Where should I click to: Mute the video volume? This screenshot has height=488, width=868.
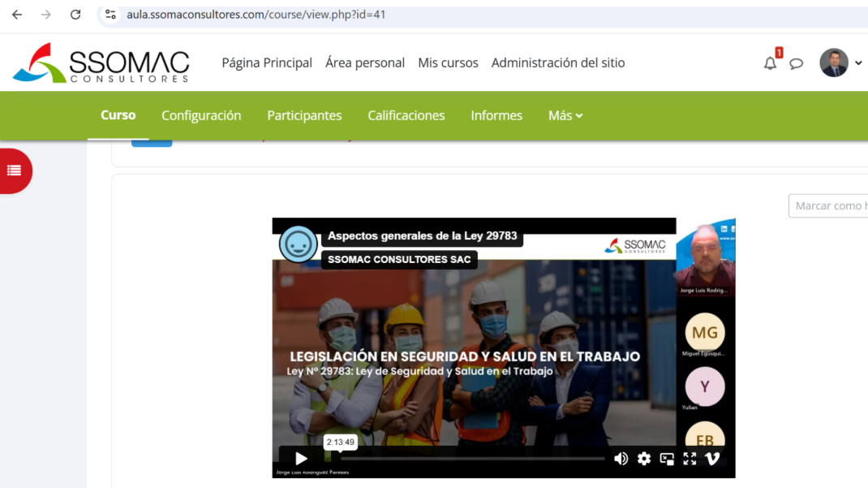[621, 459]
